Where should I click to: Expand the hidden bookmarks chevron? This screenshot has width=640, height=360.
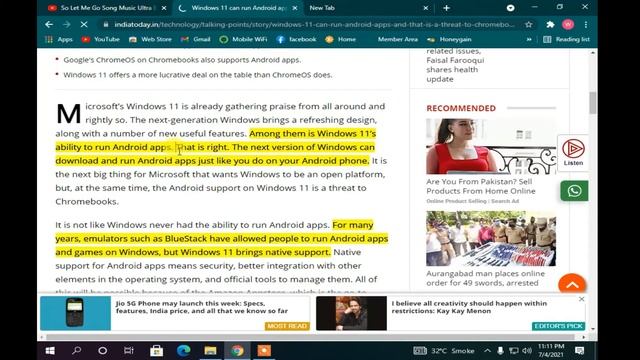pos(529,40)
